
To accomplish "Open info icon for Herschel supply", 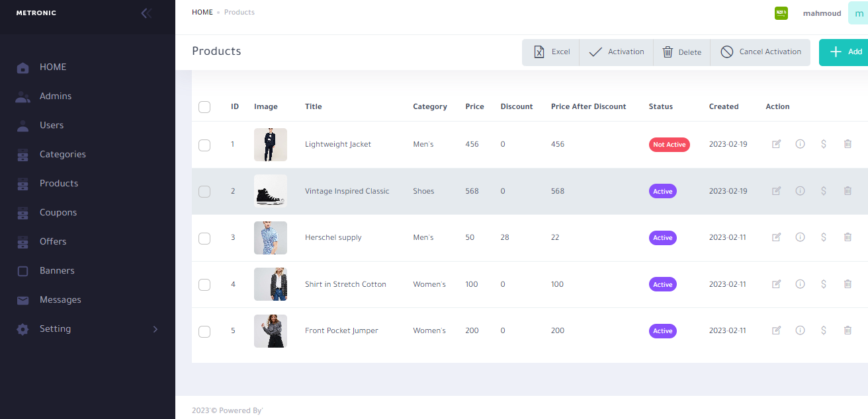I will click(800, 237).
